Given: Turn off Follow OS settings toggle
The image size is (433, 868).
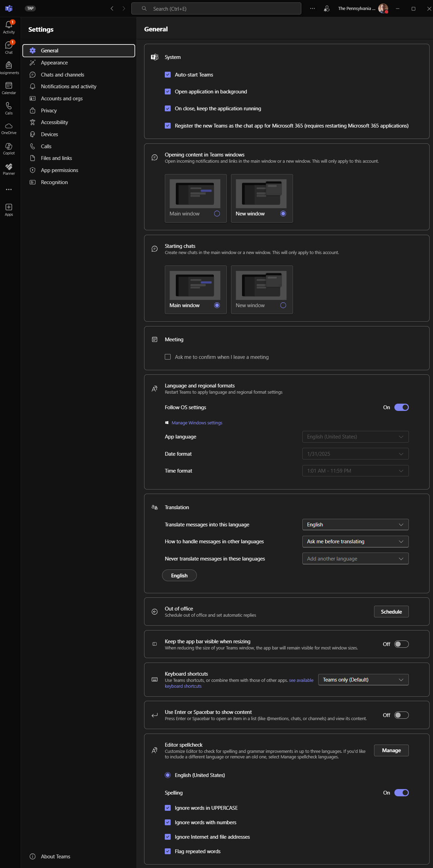Looking at the screenshot, I should [402, 407].
